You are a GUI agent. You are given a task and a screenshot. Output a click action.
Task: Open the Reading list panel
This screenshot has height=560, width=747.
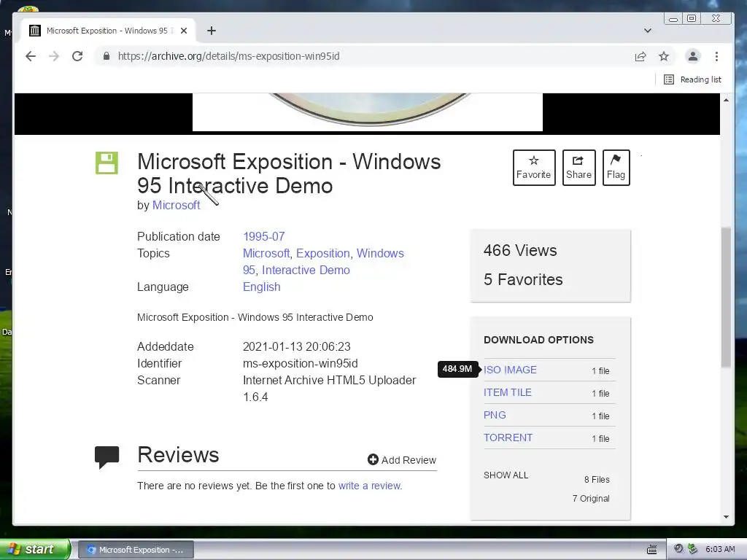(693, 79)
